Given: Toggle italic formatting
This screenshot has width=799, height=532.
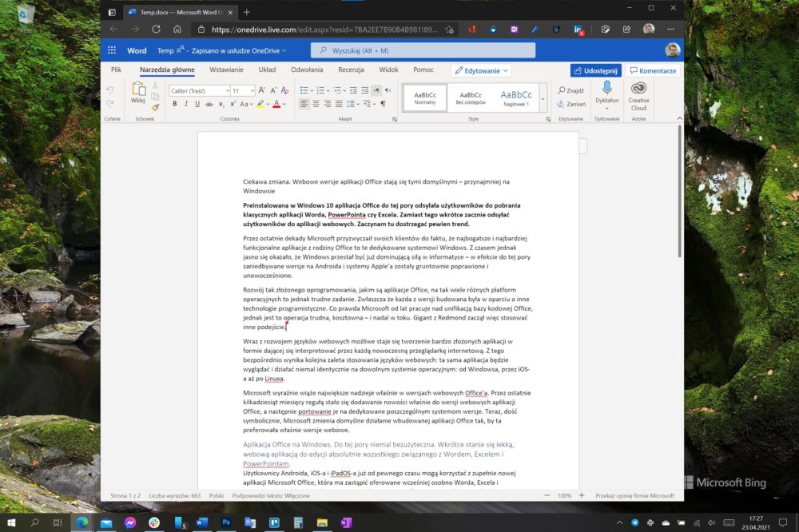Looking at the screenshot, I should click(186, 104).
